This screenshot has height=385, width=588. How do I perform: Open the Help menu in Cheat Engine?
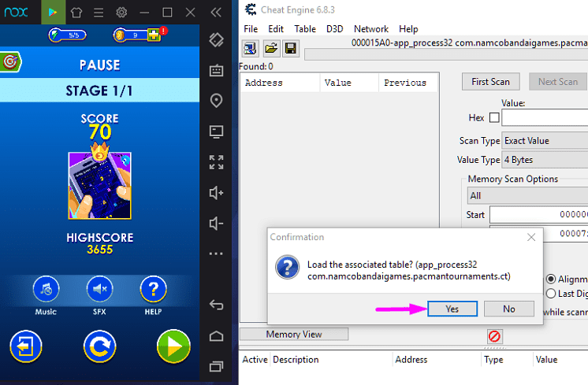408,29
